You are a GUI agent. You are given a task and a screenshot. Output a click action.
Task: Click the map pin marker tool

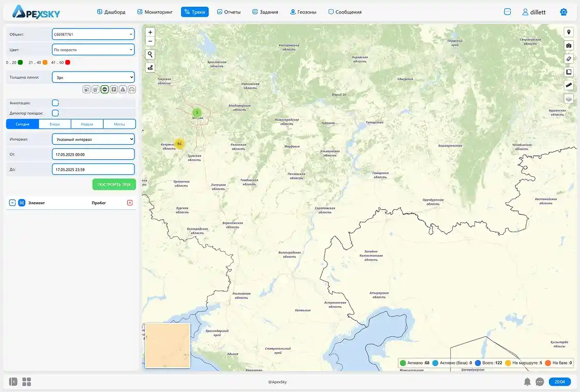click(x=569, y=32)
